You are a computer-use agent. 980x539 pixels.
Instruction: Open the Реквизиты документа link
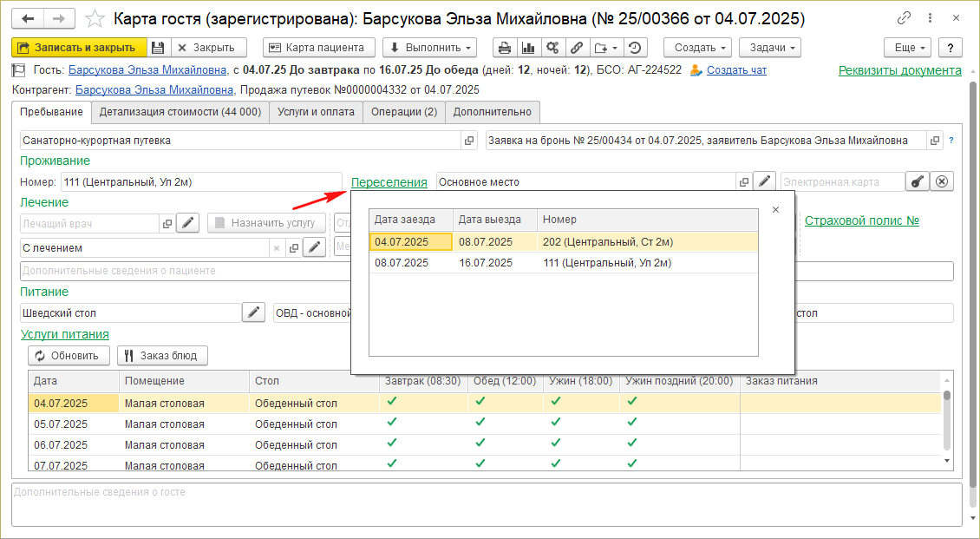tap(900, 70)
